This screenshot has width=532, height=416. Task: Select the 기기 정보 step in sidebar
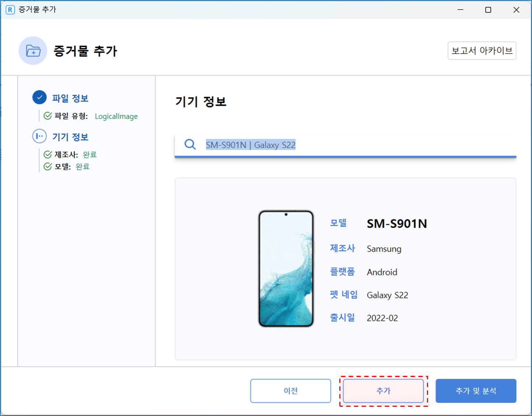coord(70,137)
